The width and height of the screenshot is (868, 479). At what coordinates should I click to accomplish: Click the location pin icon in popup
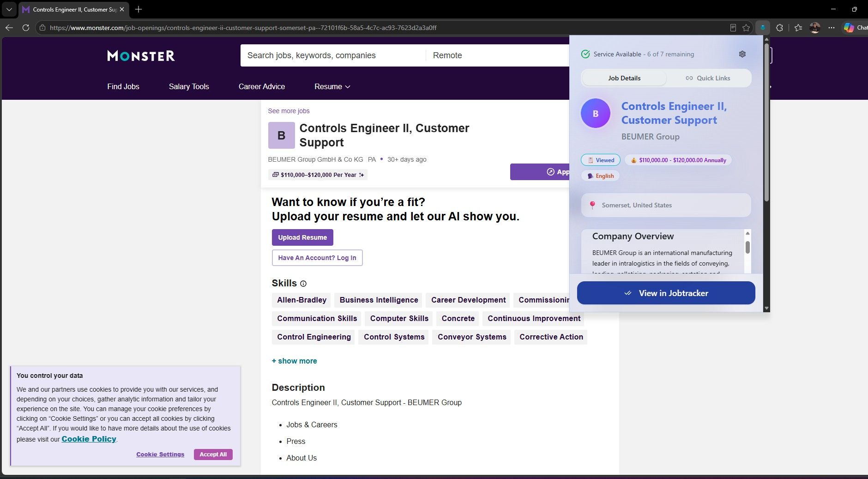coord(592,205)
